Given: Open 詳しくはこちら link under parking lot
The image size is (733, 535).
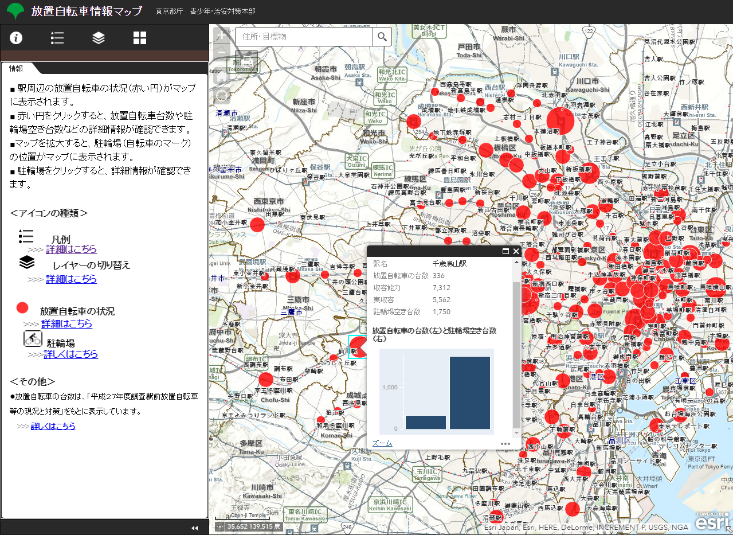Looking at the screenshot, I should (70, 354).
